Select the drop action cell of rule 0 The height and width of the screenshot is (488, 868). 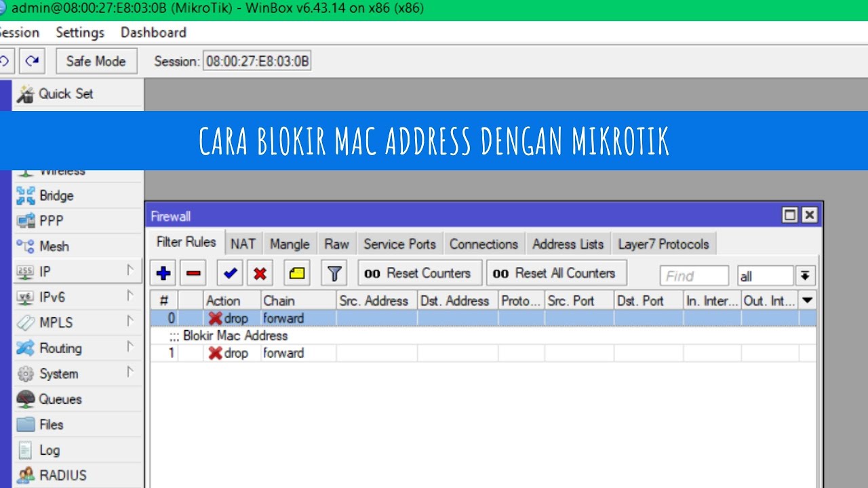[x=232, y=319]
